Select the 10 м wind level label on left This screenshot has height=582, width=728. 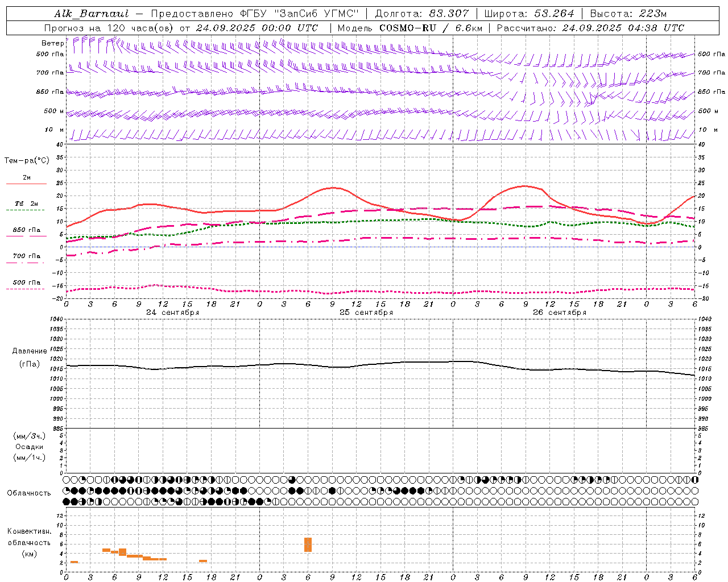(54, 130)
